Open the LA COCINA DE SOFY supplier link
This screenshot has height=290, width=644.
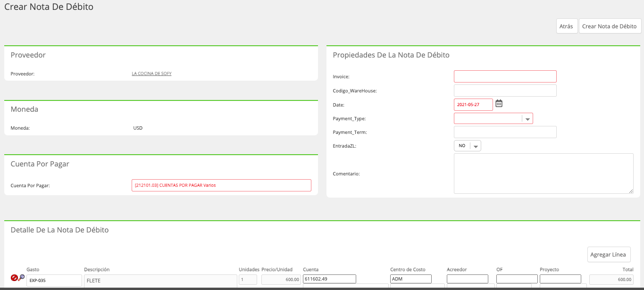151,74
